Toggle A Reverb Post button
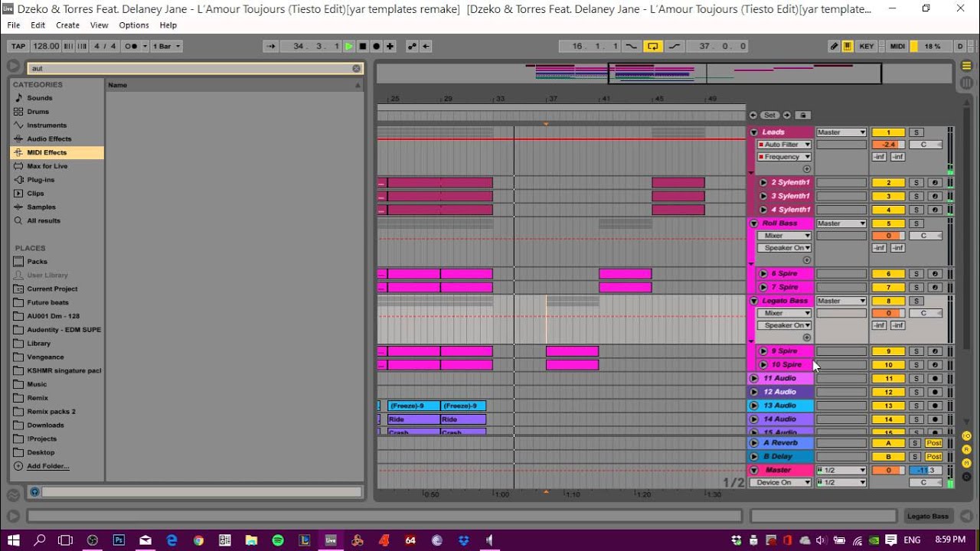Viewport: 980px width, 551px height. coord(933,443)
